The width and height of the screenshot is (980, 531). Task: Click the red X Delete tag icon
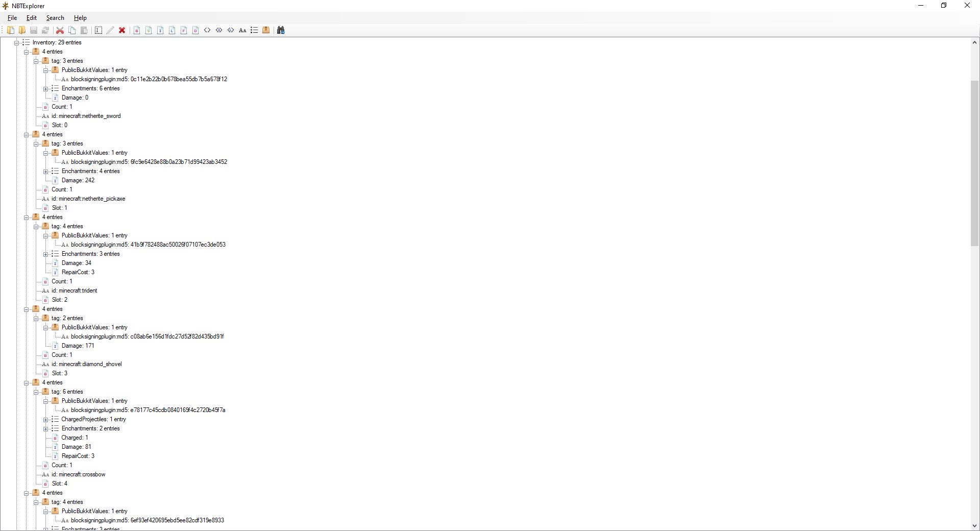click(x=122, y=30)
